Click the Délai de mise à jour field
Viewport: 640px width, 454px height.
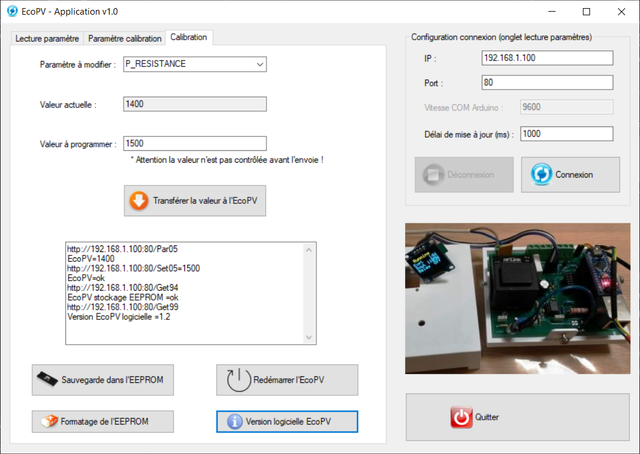567,134
